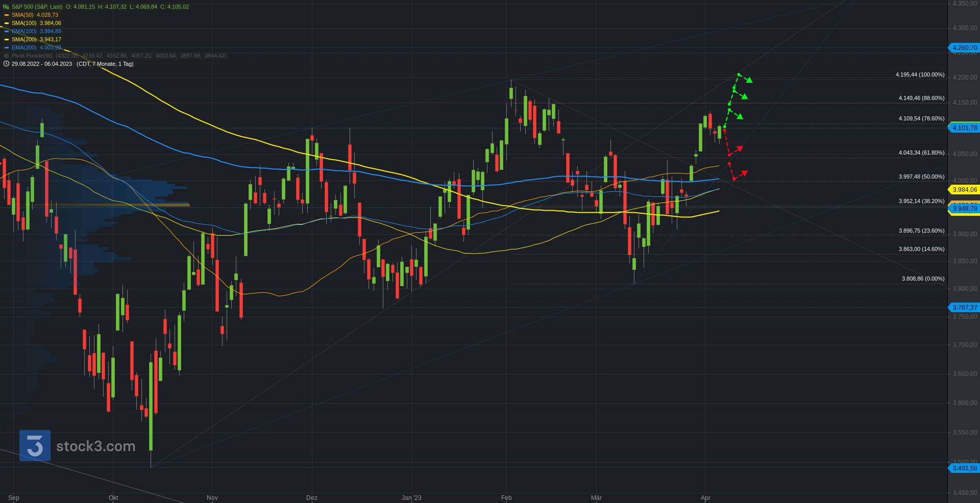Click the 4.050,00 price axis label
980x503 pixels.
[x=965, y=154]
